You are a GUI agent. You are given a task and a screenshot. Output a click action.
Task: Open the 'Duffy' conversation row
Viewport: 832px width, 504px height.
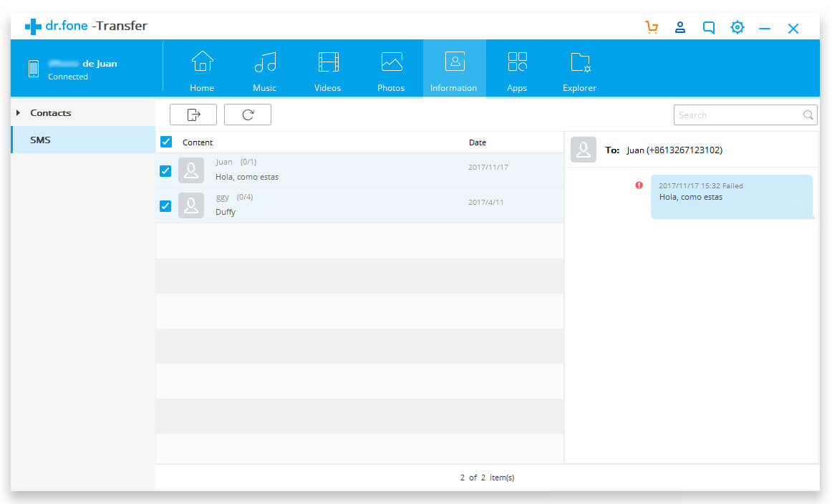tap(359, 205)
